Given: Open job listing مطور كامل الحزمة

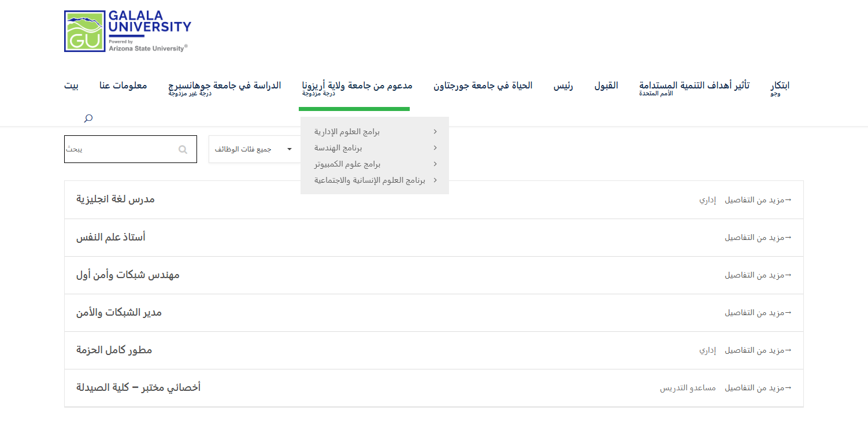Looking at the screenshot, I should [114, 350].
